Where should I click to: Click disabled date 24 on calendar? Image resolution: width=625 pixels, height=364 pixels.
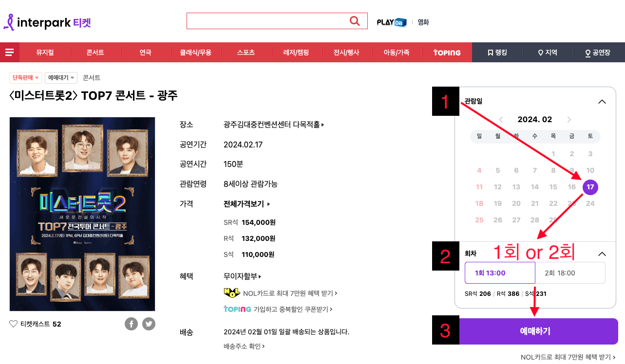[x=590, y=203]
